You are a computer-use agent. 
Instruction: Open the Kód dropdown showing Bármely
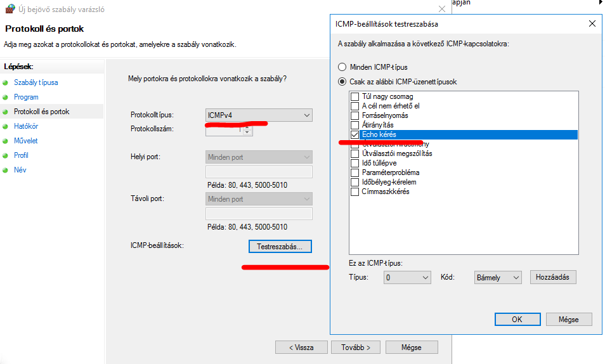(498, 278)
